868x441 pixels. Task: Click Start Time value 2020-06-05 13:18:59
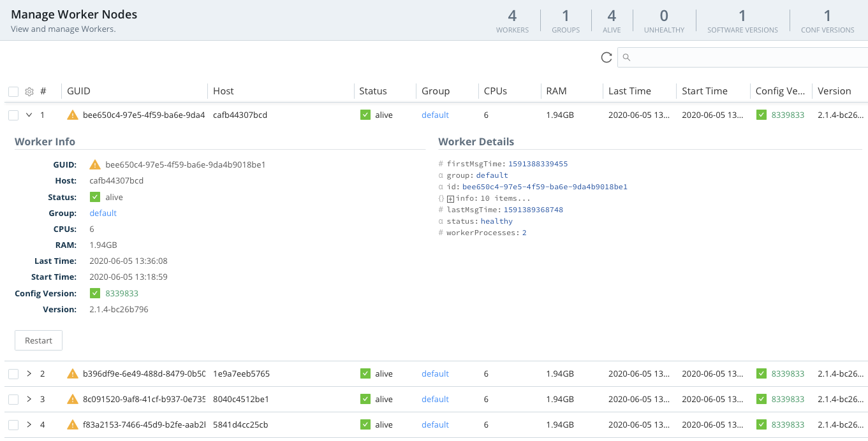click(x=128, y=277)
